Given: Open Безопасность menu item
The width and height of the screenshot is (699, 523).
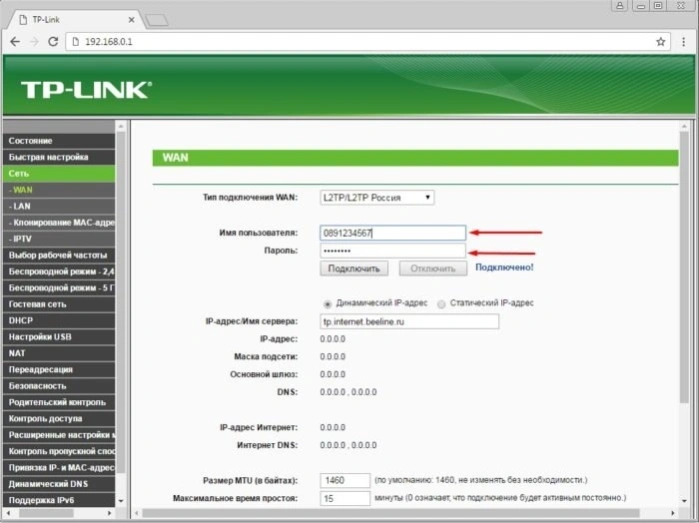Looking at the screenshot, I should pos(59,386).
